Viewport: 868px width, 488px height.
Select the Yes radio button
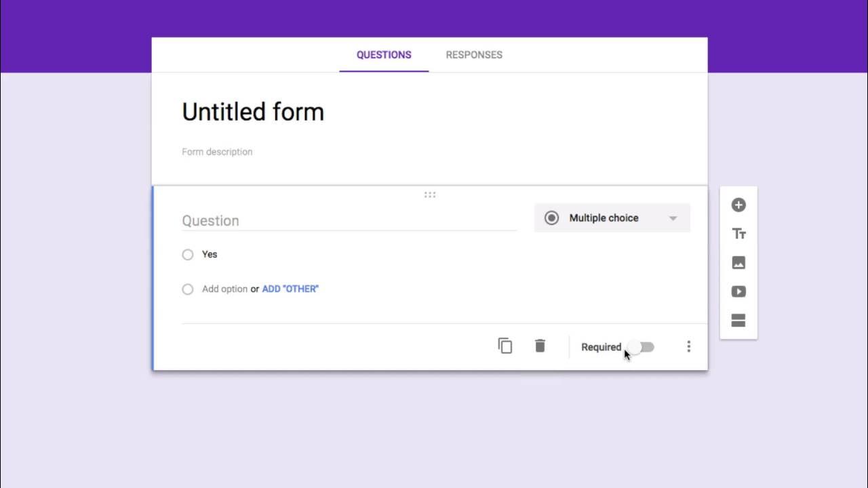click(188, 255)
